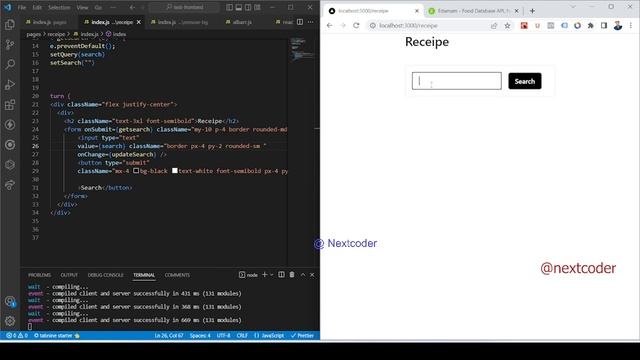Click tabnine starter status bar item
Viewport: 640px width, 360px height.
pyautogui.click(x=56, y=336)
